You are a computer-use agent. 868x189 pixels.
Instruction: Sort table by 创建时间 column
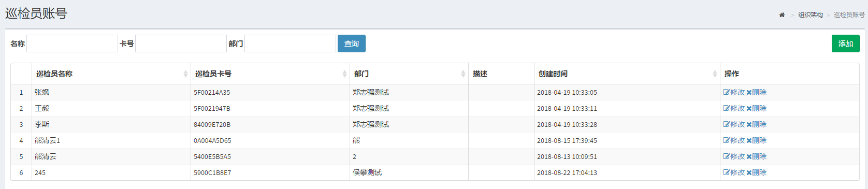pos(627,74)
